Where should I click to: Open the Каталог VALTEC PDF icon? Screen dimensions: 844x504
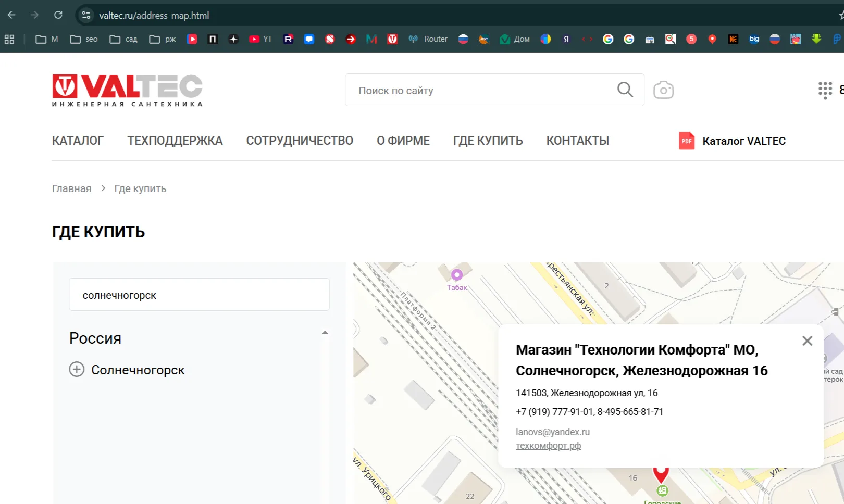[687, 141]
